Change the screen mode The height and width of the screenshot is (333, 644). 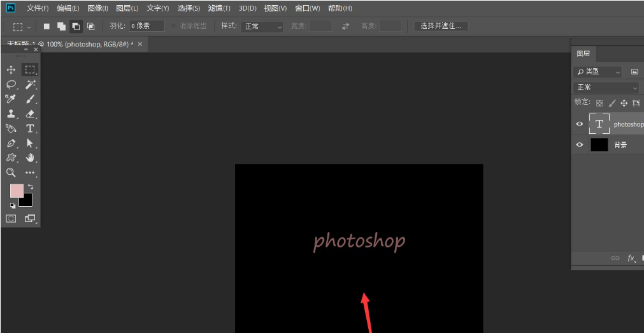30,219
